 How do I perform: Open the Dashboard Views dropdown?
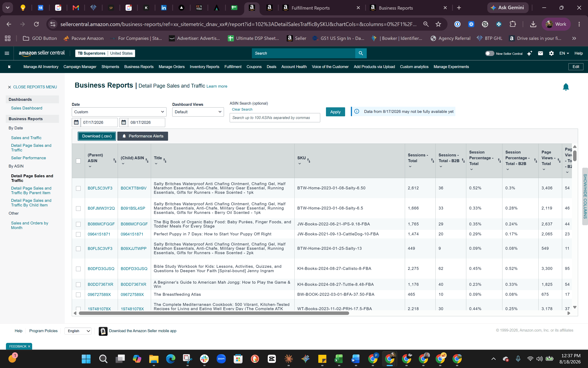[198, 112]
